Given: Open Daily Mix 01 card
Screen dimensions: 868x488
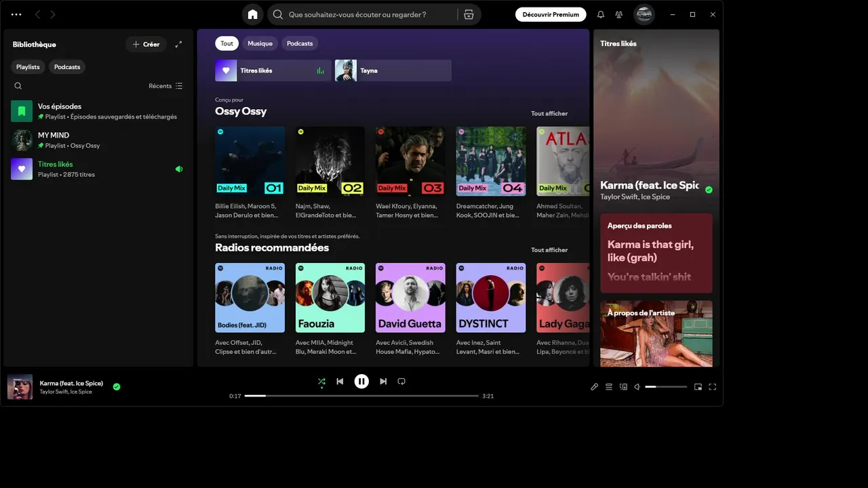Looking at the screenshot, I should pos(250,173).
